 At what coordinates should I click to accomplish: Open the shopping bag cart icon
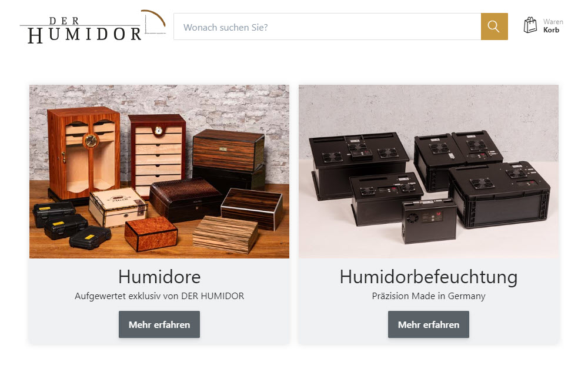pyautogui.click(x=530, y=25)
